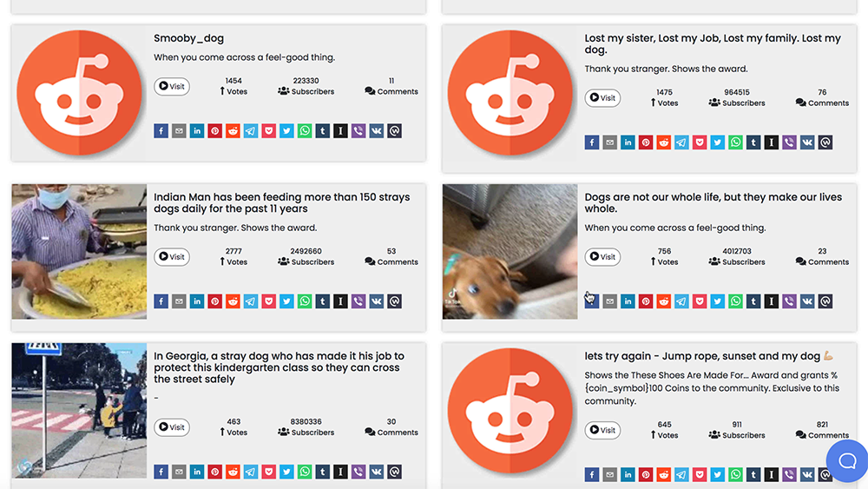Image resolution: width=868 pixels, height=489 pixels.
Task: Visit the Indian Man feeding strays post
Action: click(172, 257)
